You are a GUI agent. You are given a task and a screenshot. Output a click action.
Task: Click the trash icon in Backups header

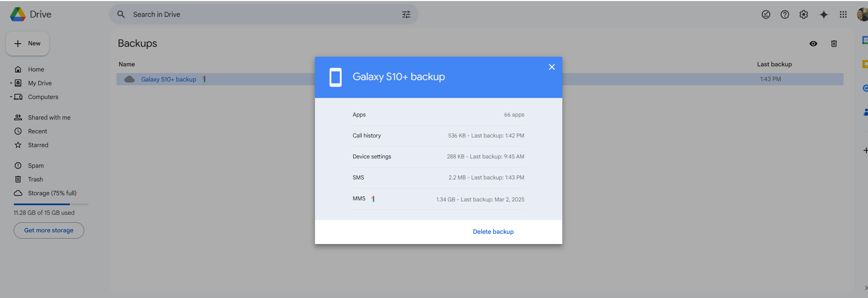834,44
